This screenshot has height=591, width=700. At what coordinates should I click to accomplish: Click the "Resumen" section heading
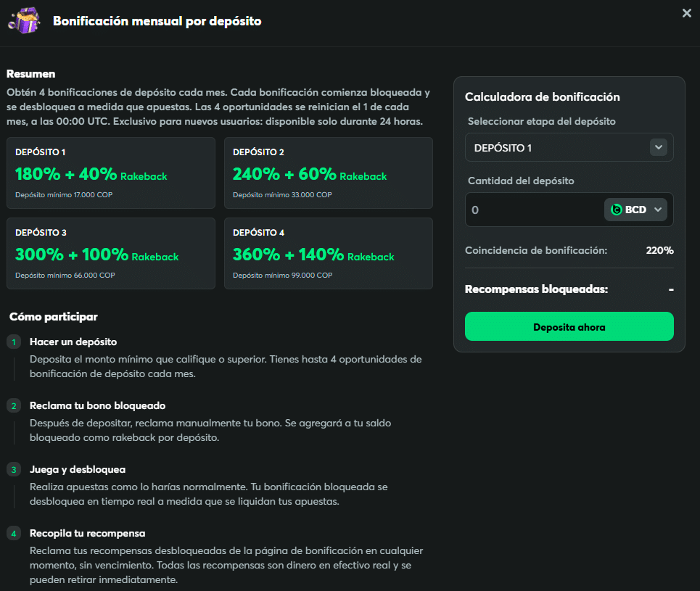pos(30,74)
